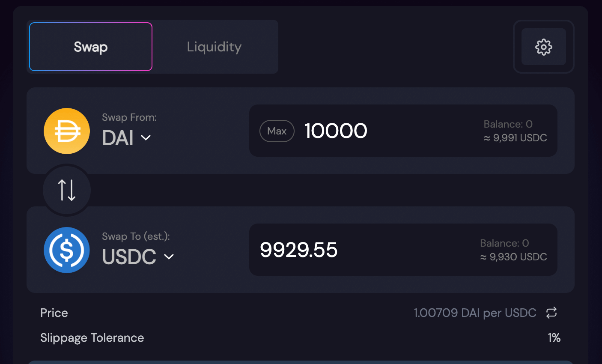Click the swap direction arrows between token fields
Screen dimensions: 602x364
pos(67,190)
